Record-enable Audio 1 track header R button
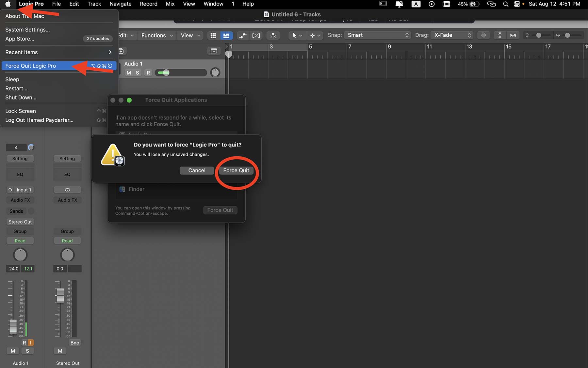The width and height of the screenshot is (588, 368). pos(148,73)
